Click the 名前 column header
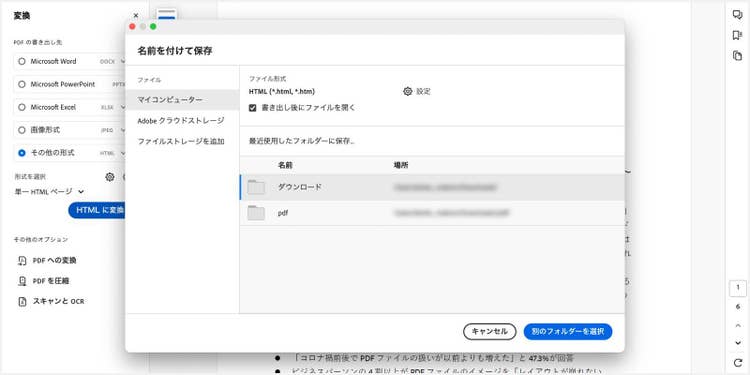The width and height of the screenshot is (750, 375). pos(285,165)
